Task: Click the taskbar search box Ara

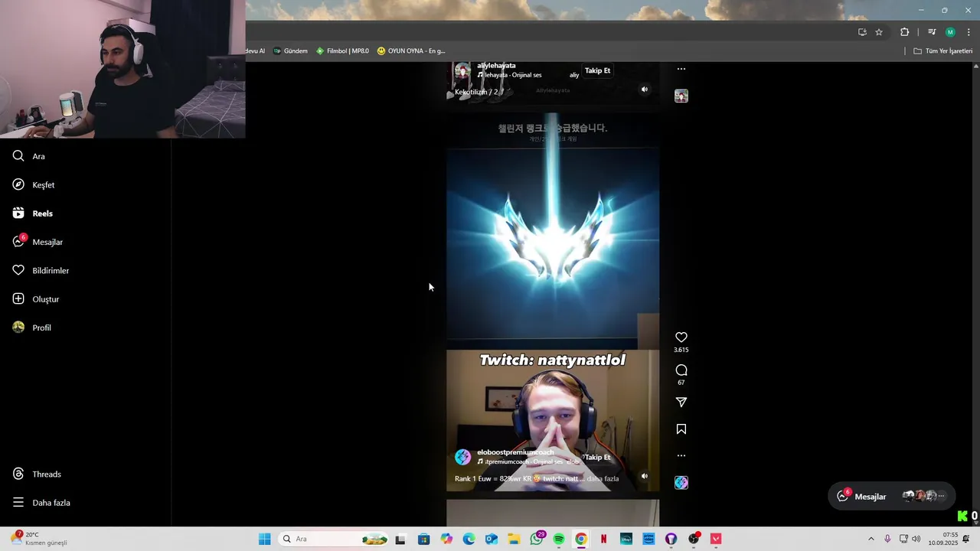Action: [x=334, y=539]
